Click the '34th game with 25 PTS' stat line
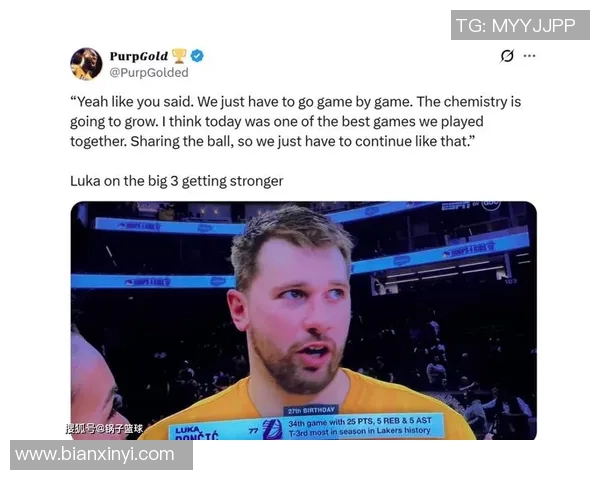This screenshot has height=480, width=600. (x=360, y=422)
